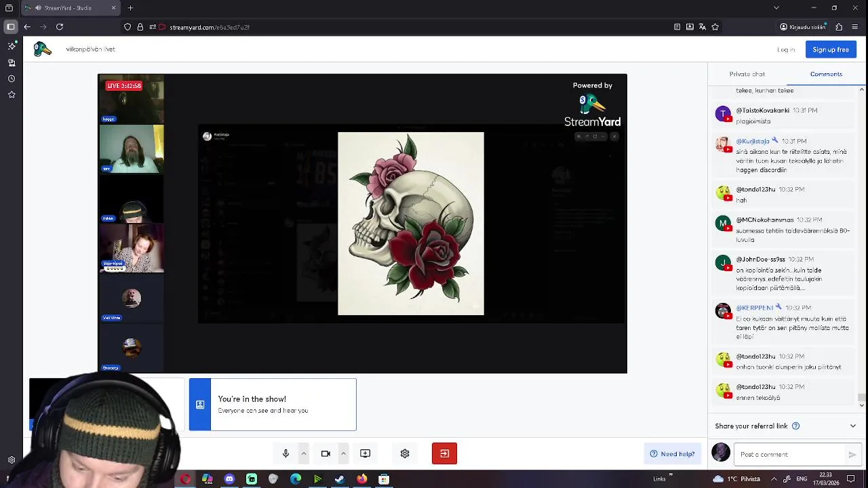868x488 pixels.
Task: Click the site lock icon in the address bar
Action: [140, 27]
